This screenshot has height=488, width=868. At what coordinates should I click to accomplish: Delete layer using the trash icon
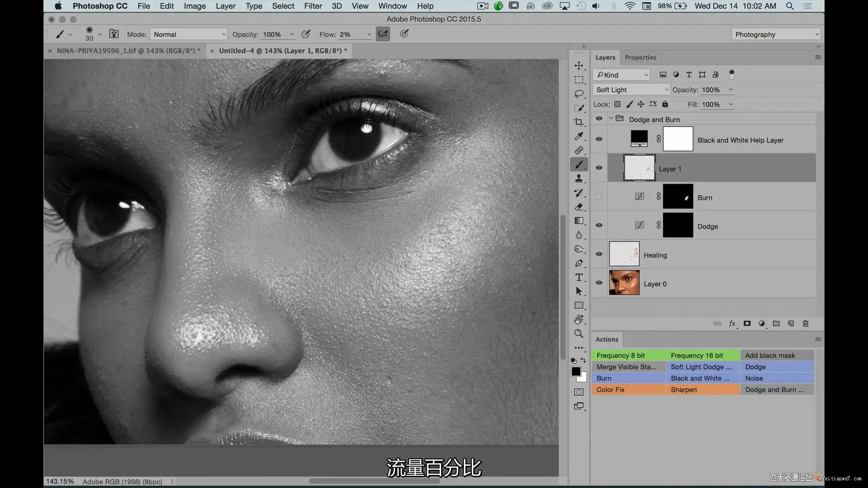point(805,324)
